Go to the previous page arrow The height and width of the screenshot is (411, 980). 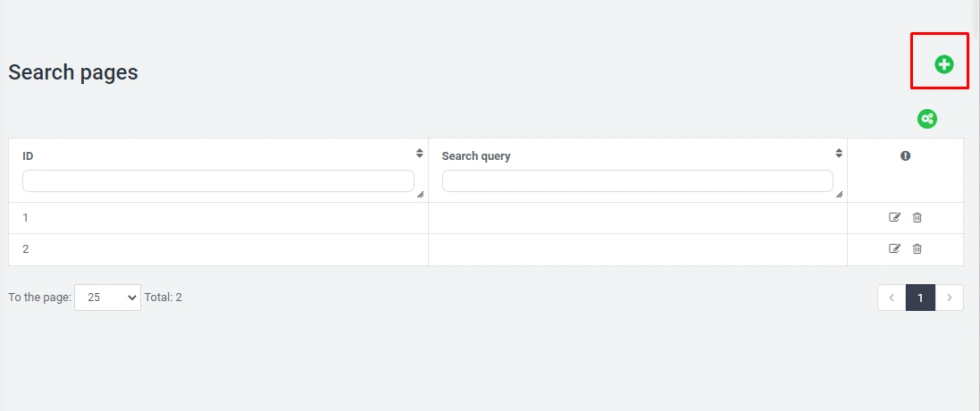pos(892,298)
